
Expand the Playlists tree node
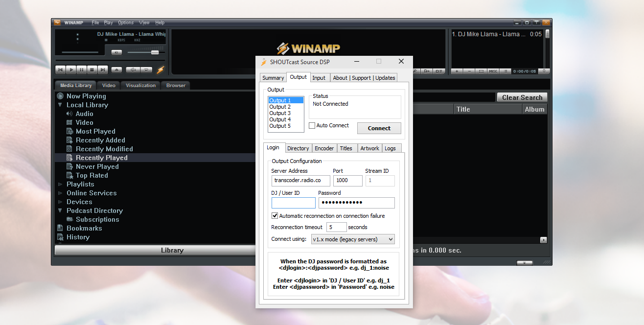(x=60, y=184)
